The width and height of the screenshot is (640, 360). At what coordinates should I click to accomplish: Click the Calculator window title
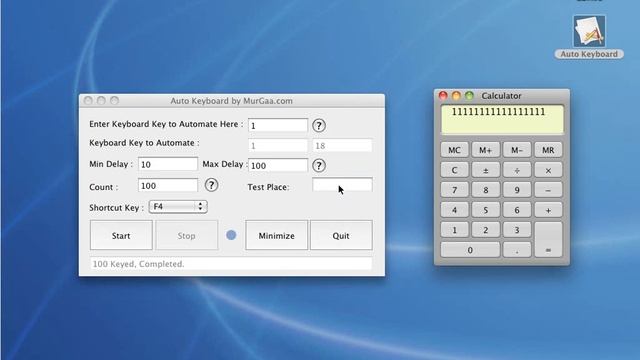tap(501, 96)
